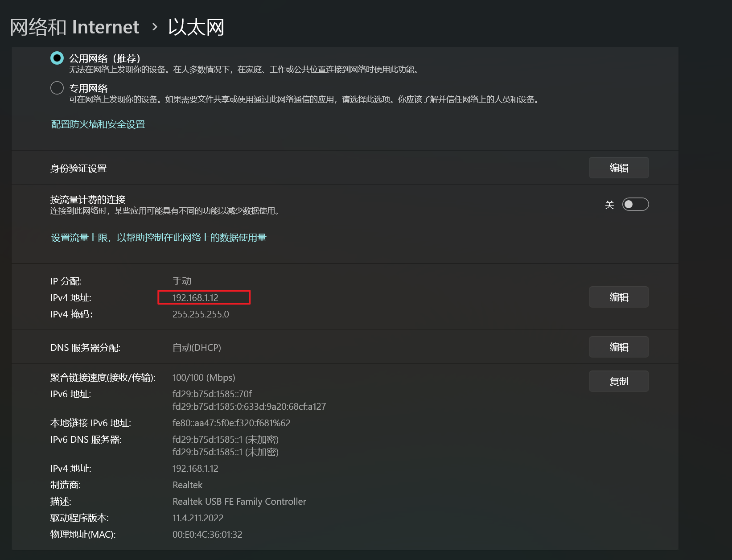Click 编辑 next to 身份验证设置
732x560 pixels.
coord(618,168)
